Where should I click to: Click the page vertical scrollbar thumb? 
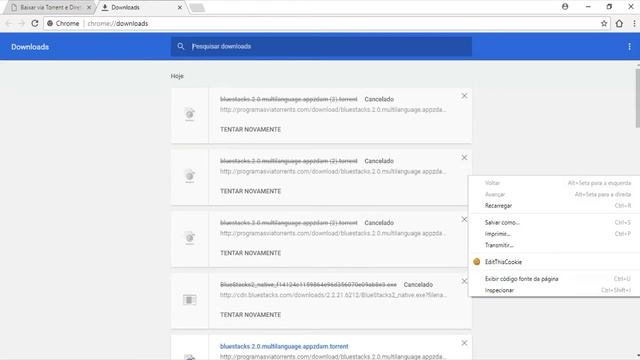click(x=638, y=98)
